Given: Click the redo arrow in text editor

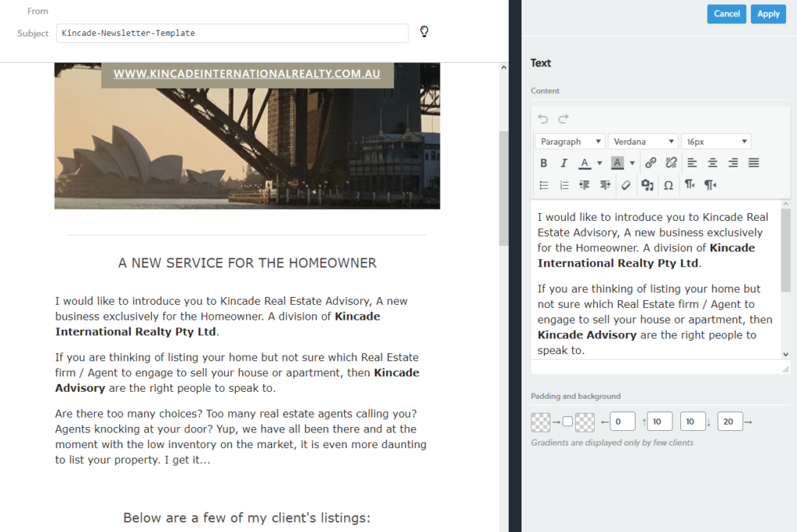Looking at the screenshot, I should (x=564, y=119).
